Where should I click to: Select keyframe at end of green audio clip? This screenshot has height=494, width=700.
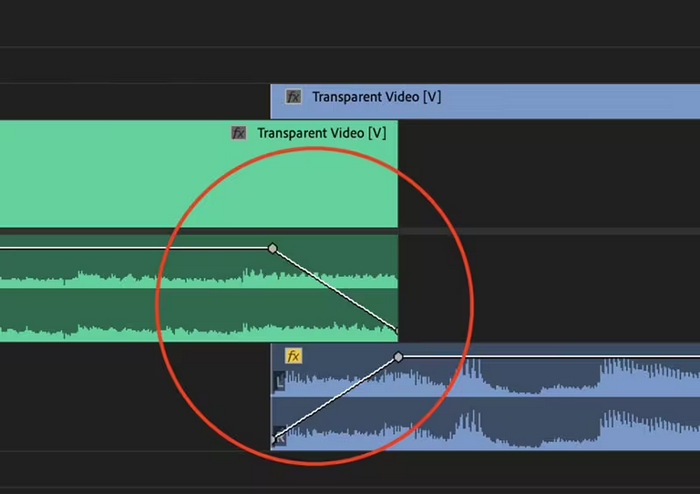point(396,330)
